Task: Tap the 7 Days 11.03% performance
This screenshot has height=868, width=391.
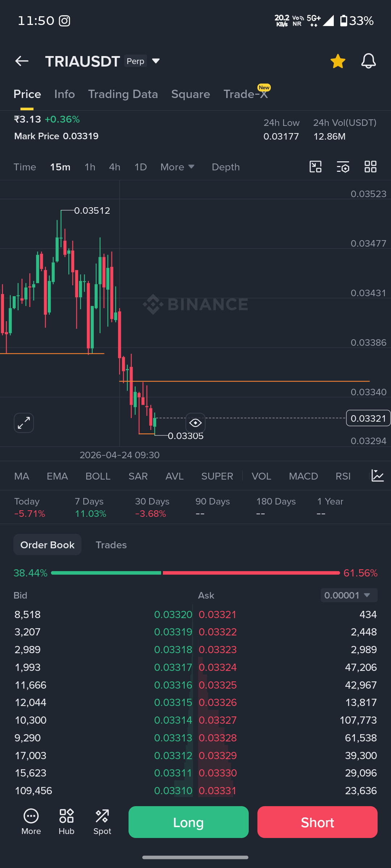Action: point(91,507)
